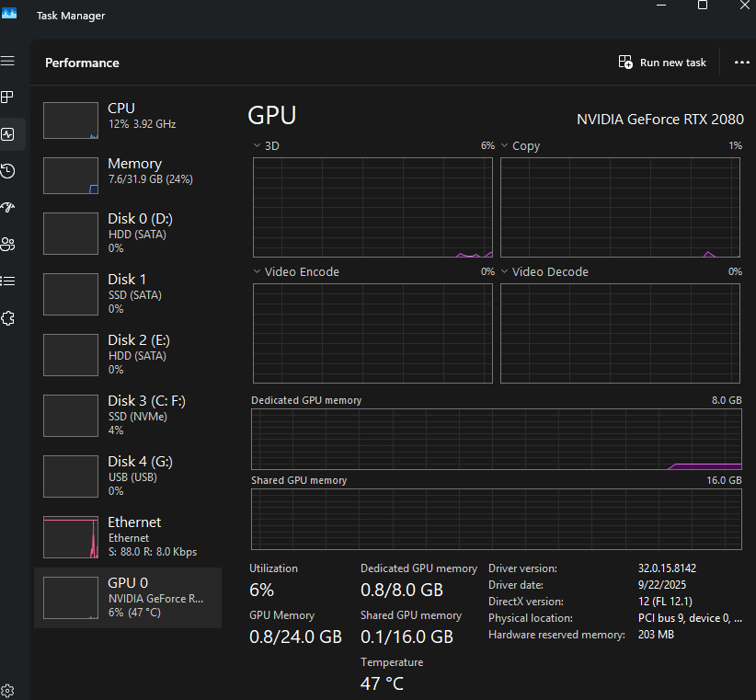This screenshot has height=700, width=756.
Task: Click the Dedicated GPU memory graph
Action: coord(497,439)
